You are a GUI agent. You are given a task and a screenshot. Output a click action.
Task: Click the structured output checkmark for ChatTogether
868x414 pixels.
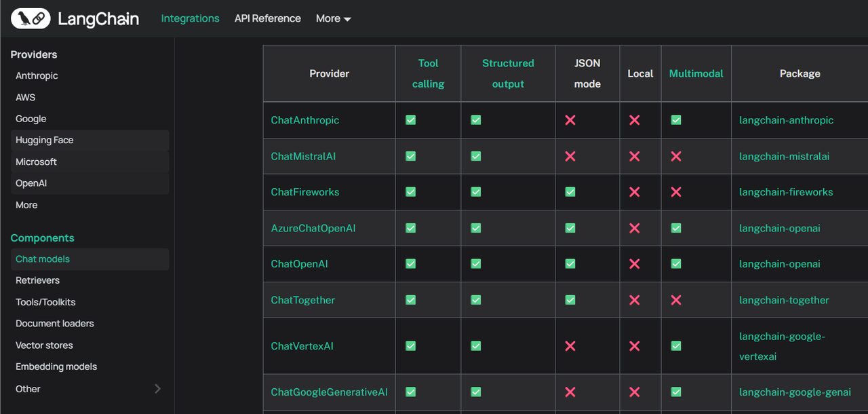476,300
